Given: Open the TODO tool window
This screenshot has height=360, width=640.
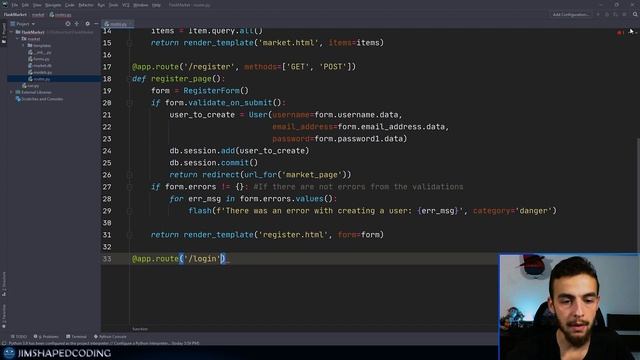Looking at the screenshot, I should (19, 337).
